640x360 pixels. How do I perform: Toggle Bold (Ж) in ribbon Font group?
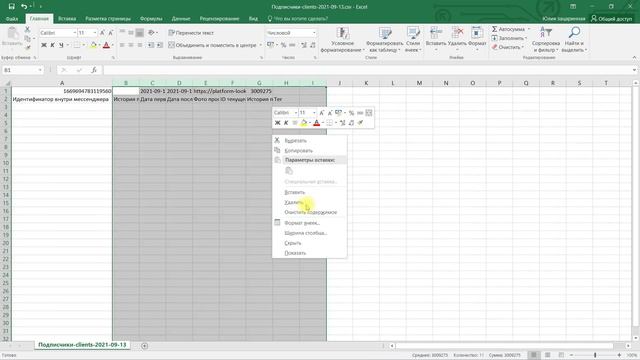[x=44, y=45]
